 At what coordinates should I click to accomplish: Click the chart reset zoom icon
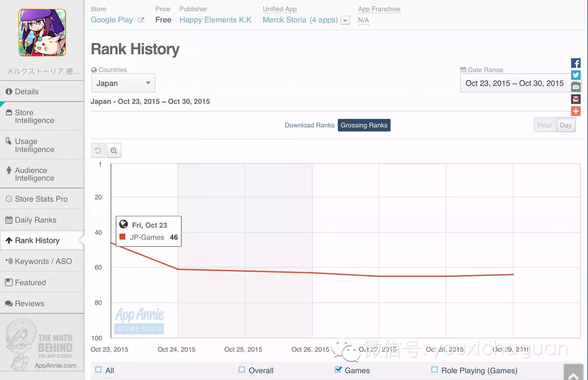[x=98, y=151]
